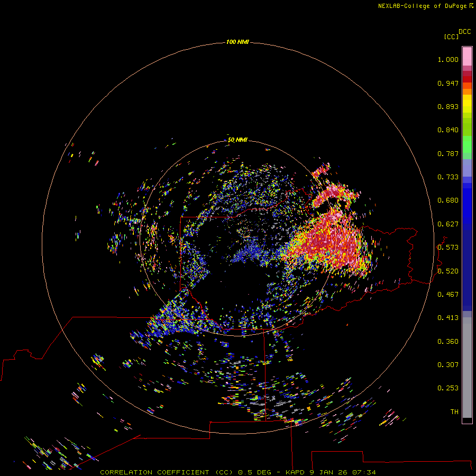Click the TH threshold label
The width and height of the screenshot is (476, 476).
point(454,412)
